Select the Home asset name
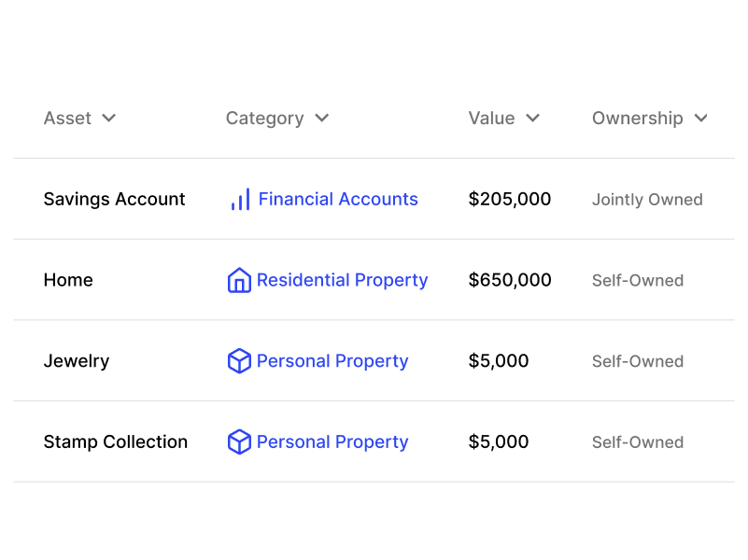Image resolution: width=748 pixels, height=560 pixels. [68, 280]
